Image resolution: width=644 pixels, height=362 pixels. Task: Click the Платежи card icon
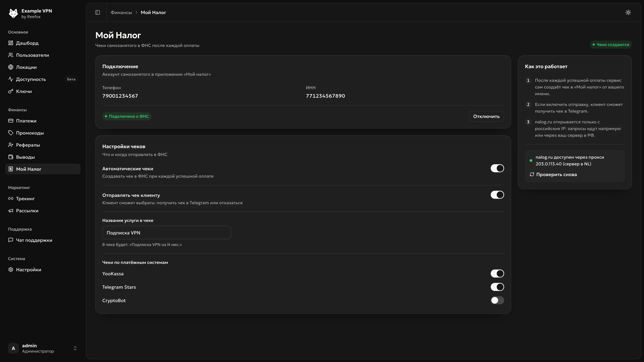(x=11, y=121)
